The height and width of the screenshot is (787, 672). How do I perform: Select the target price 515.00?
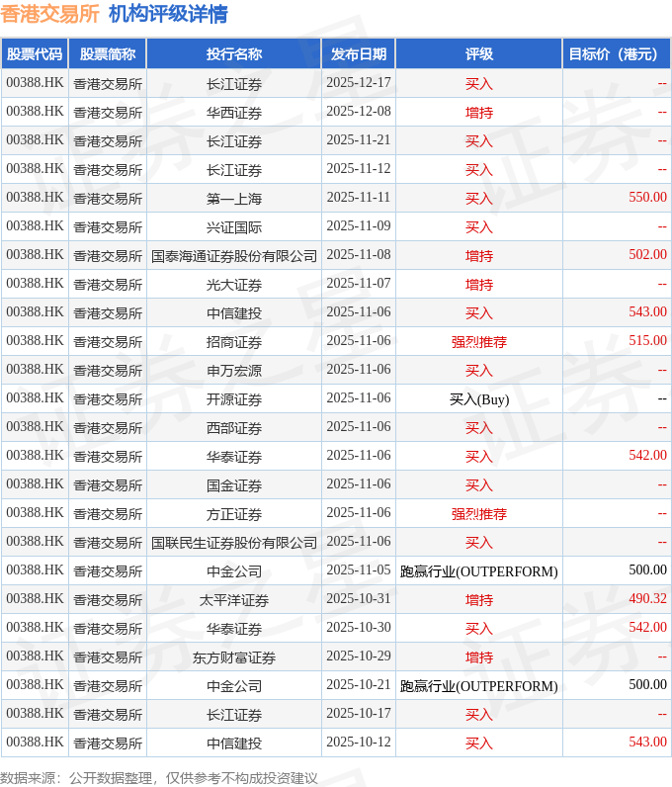647,340
